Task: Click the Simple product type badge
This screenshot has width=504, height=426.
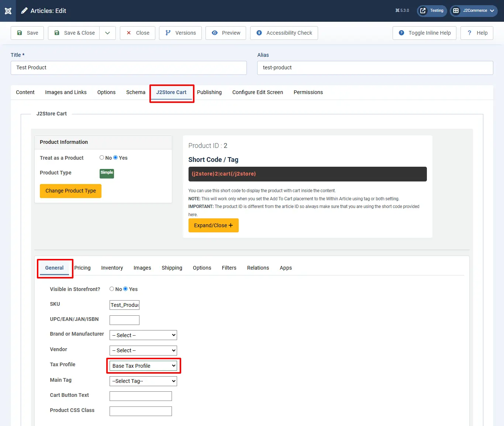Action: (x=107, y=173)
